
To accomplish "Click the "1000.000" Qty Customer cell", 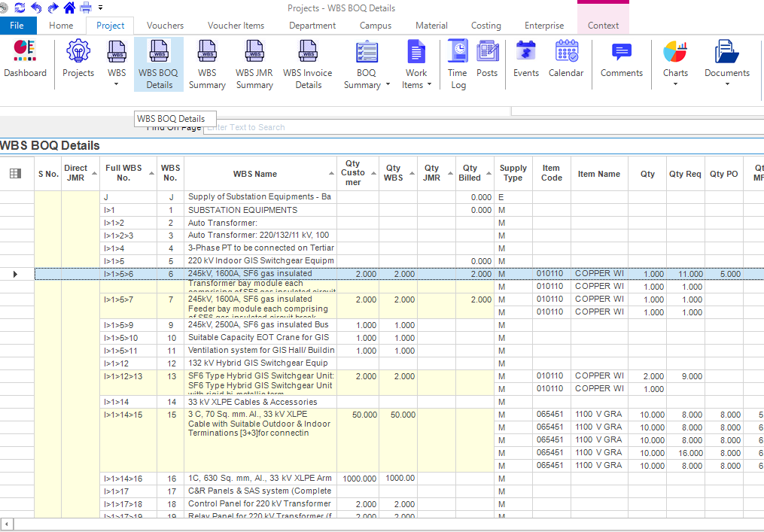I will (x=358, y=479).
